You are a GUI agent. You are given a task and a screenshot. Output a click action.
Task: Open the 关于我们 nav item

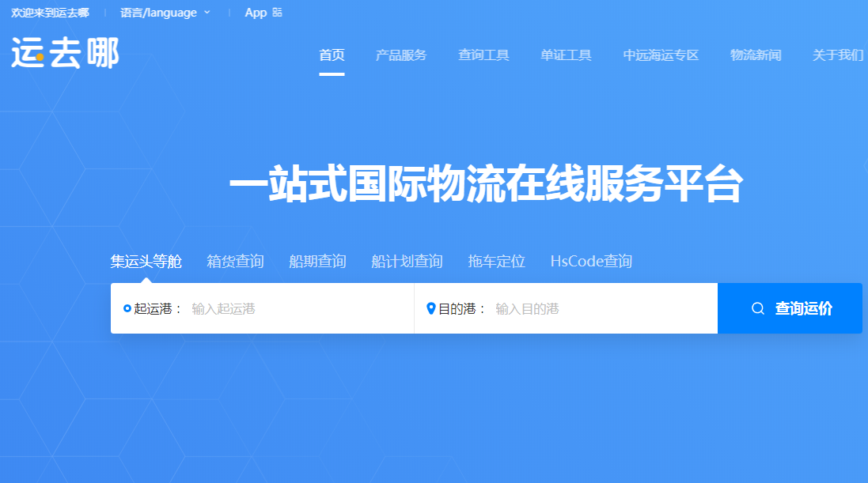(838, 55)
